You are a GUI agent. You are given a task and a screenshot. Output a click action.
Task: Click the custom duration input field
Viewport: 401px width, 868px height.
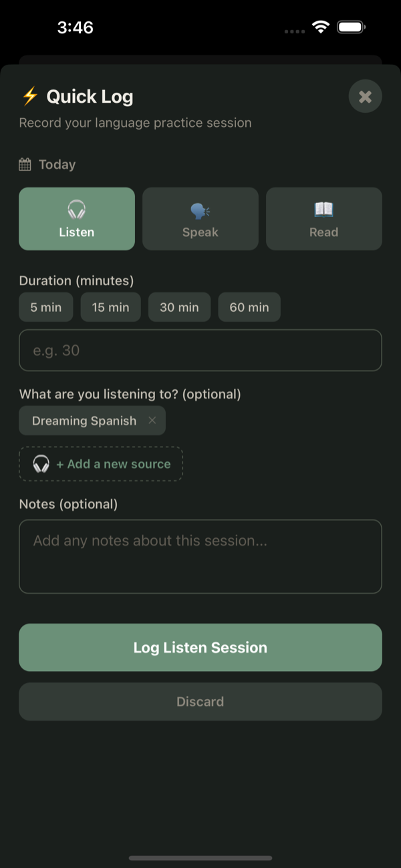tap(200, 350)
